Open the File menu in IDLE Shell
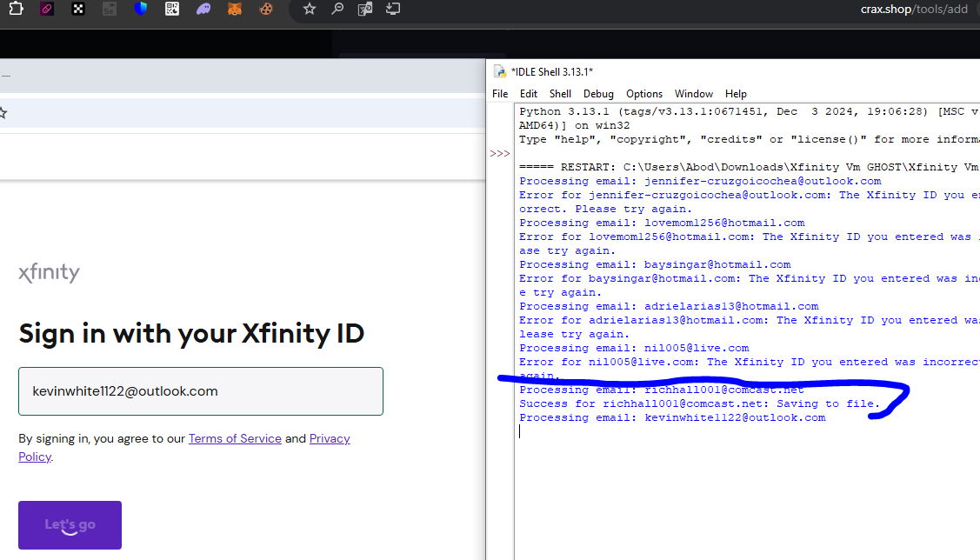 (x=500, y=94)
